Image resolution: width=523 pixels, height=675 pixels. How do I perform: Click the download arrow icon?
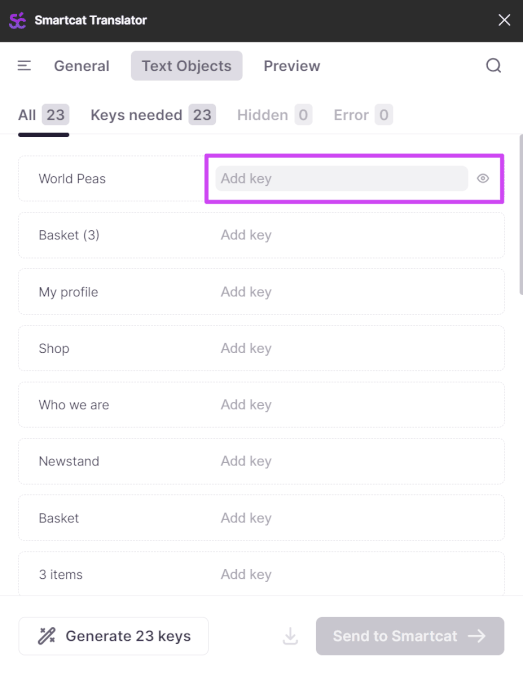(291, 636)
